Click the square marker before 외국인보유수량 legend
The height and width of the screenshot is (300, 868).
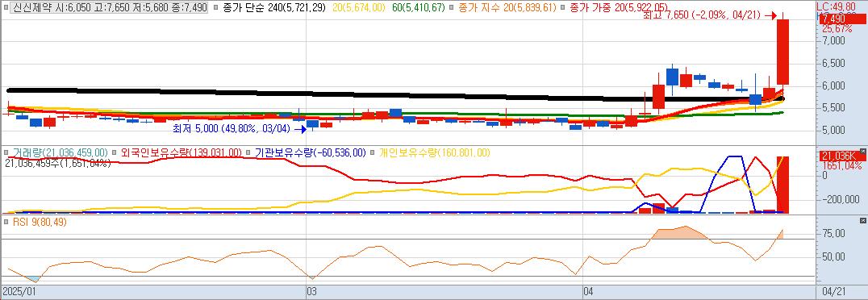pos(114,152)
